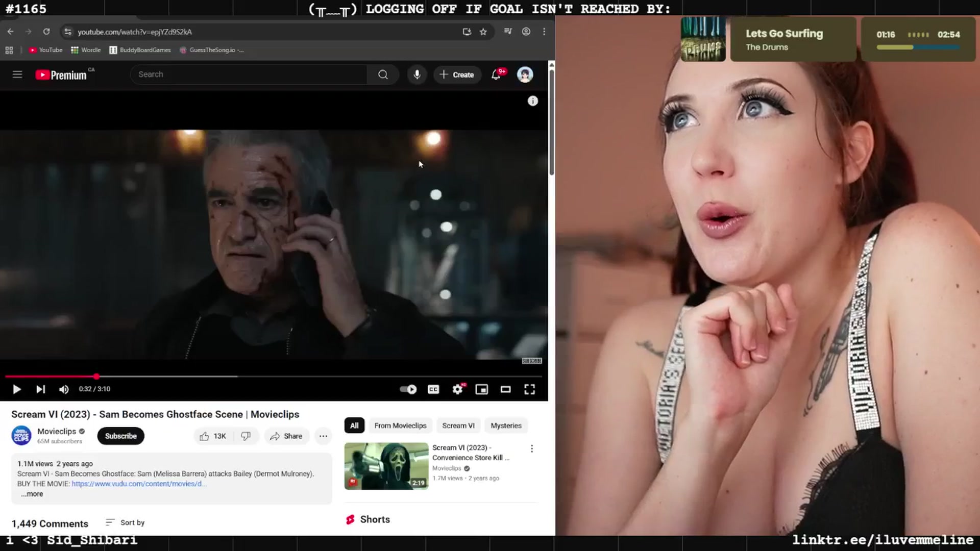Select the Scream VI chip
This screenshot has height=551, width=980.
click(458, 425)
